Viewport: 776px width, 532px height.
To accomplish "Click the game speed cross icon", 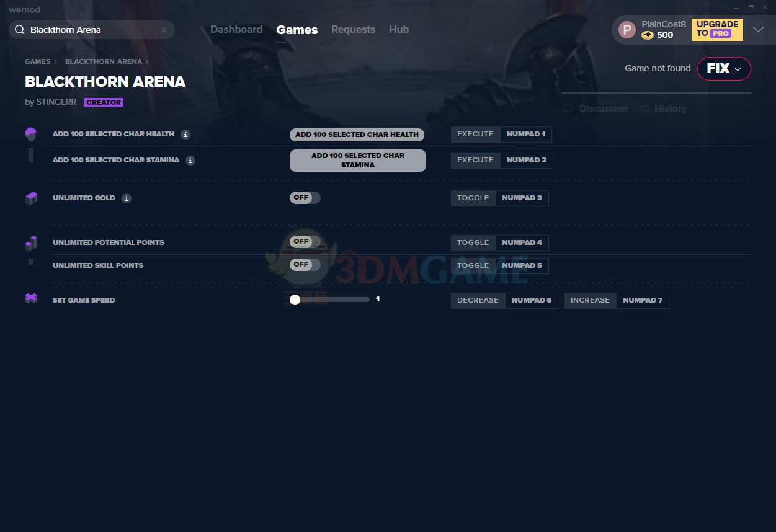I will coord(31,298).
